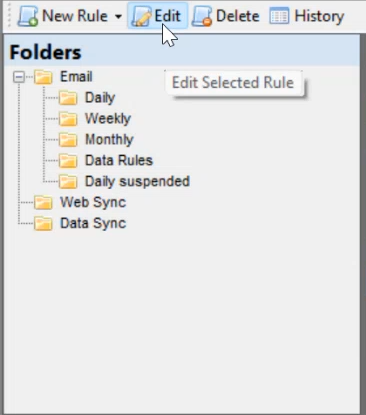Collapse the Email folder tree node

click(19, 77)
